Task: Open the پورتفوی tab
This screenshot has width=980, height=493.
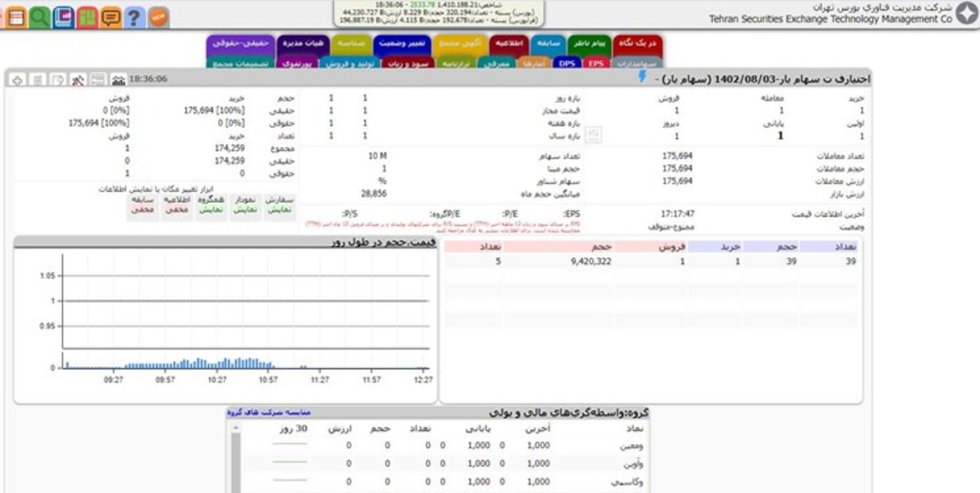Action: pos(297,63)
